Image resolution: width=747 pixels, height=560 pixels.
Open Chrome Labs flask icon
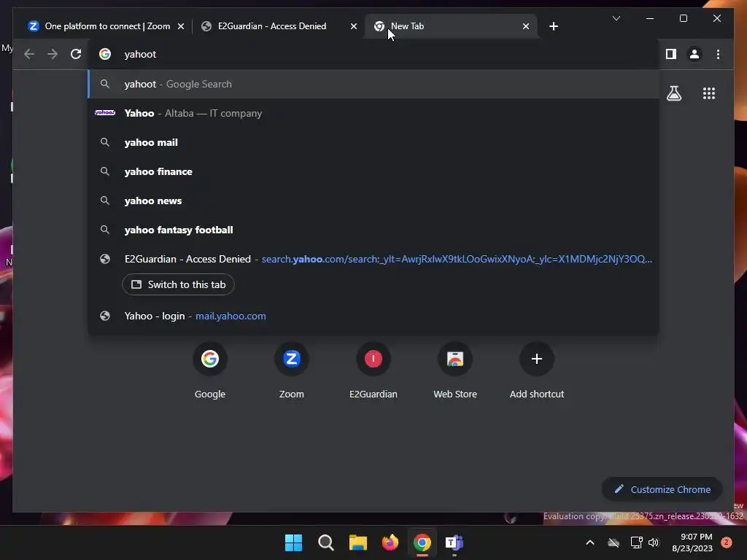[673, 93]
